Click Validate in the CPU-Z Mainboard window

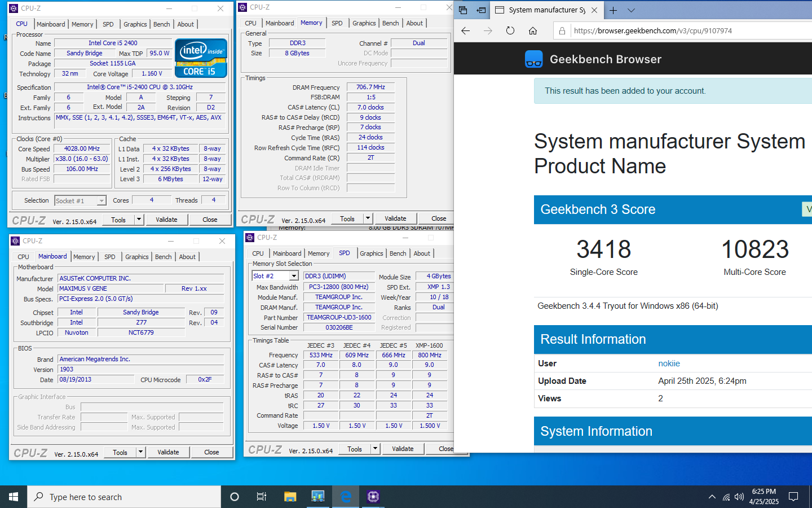tap(168, 452)
